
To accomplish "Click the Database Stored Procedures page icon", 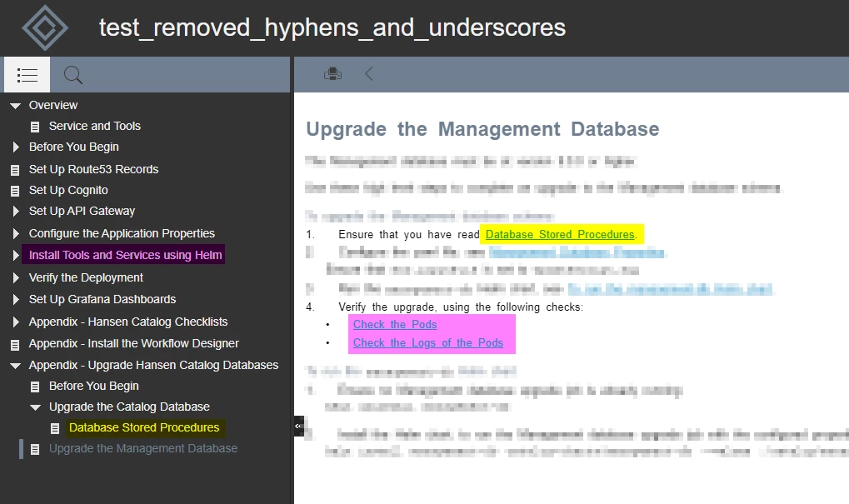I will (x=55, y=428).
